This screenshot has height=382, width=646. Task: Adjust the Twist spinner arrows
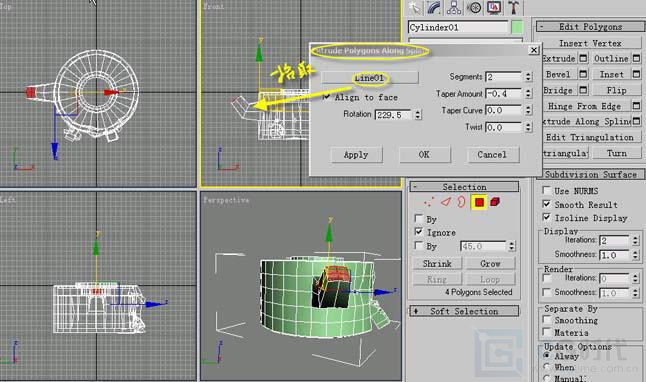coord(528,127)
